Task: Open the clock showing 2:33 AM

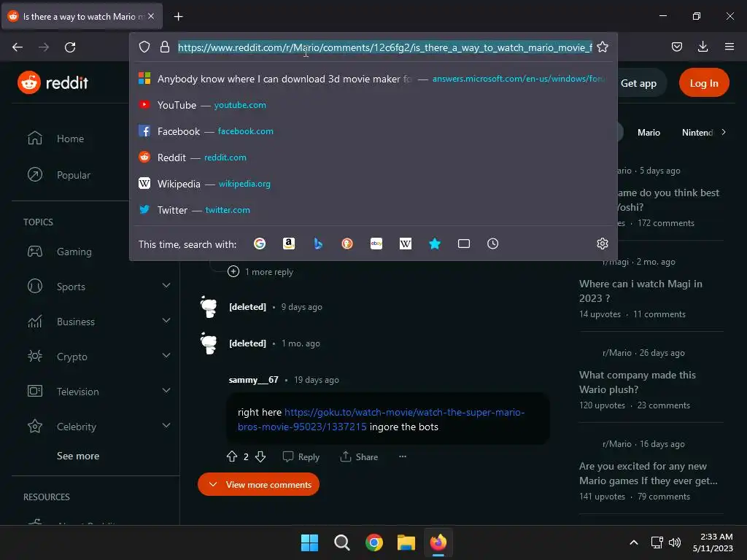Action: (713, 542)
